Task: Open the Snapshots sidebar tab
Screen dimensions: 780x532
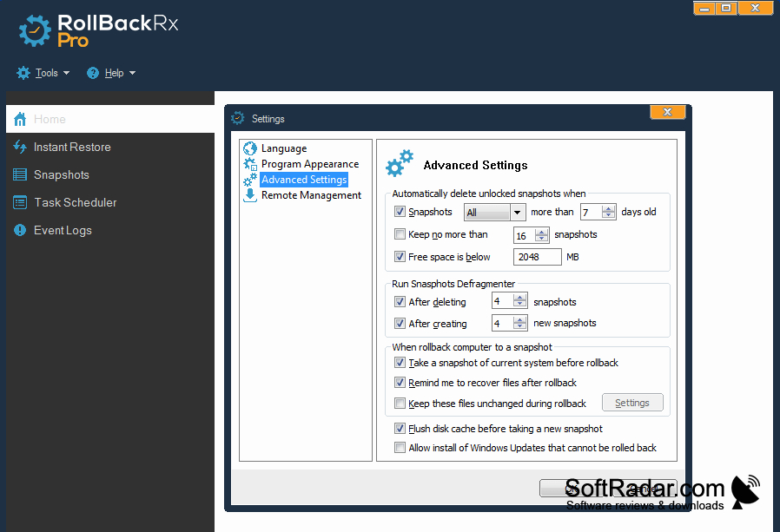Action: coord(61,174)
